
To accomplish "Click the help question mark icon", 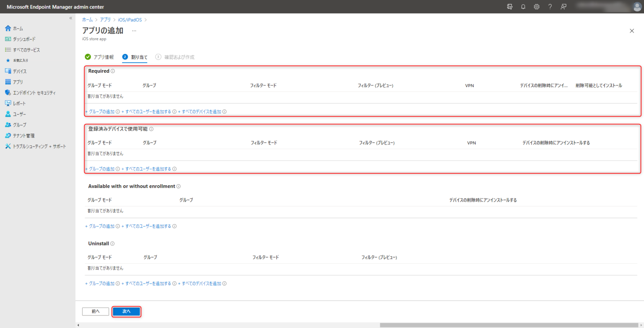I will click(x=550, y=7).
